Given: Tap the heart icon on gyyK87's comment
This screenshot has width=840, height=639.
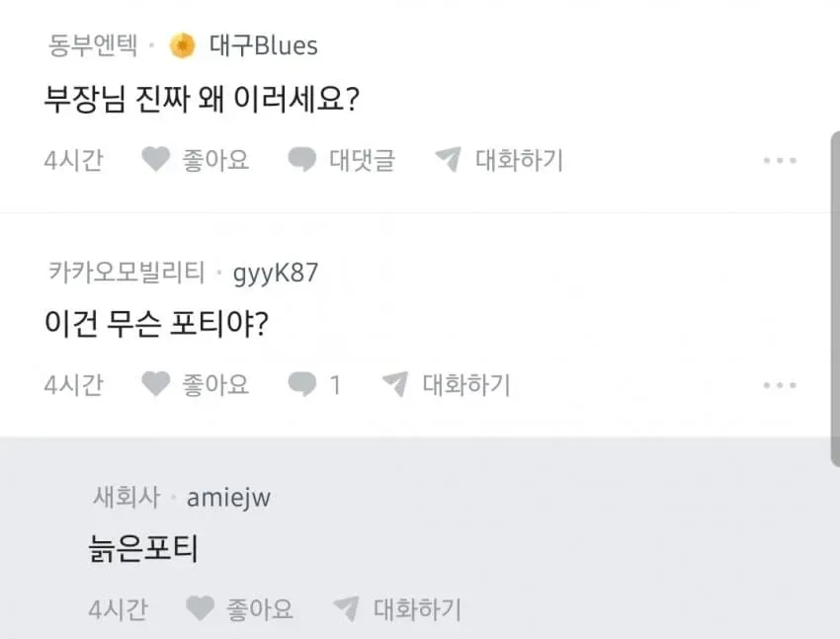Looking at the screenshot, I should 156,384.
